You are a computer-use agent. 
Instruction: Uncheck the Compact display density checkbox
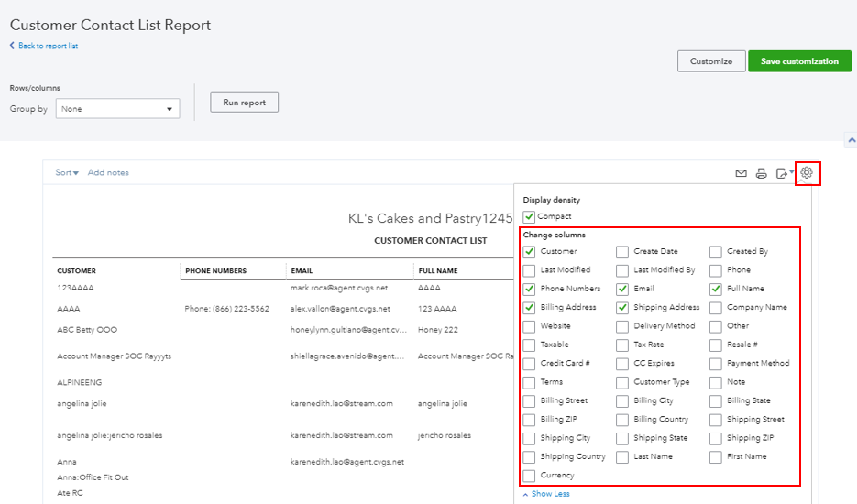pos(529,217)
